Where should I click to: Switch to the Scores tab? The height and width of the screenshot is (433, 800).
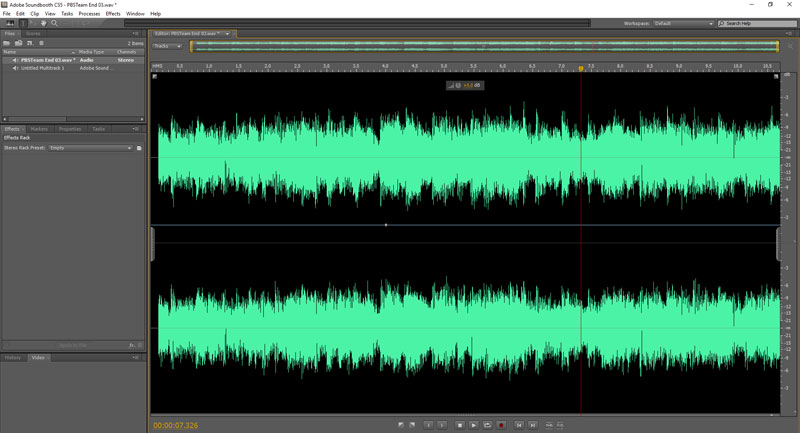[33, 34]
